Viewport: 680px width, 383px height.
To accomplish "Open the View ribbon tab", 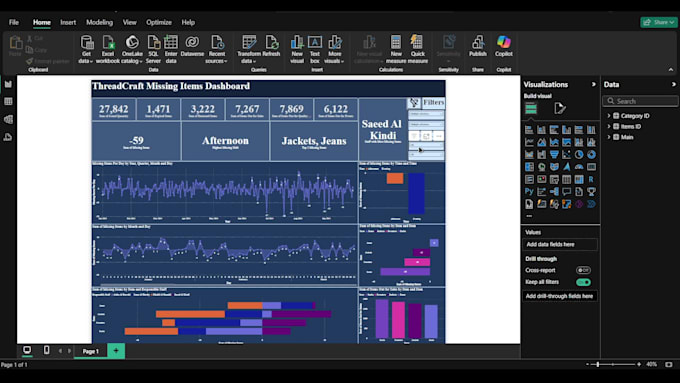I will point(129,22).
